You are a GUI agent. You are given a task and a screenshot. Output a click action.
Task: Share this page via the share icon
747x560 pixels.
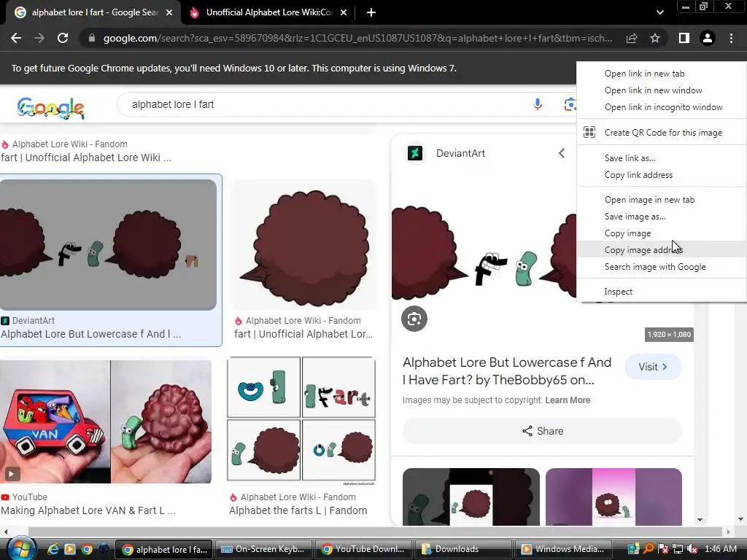coord(632,38)
